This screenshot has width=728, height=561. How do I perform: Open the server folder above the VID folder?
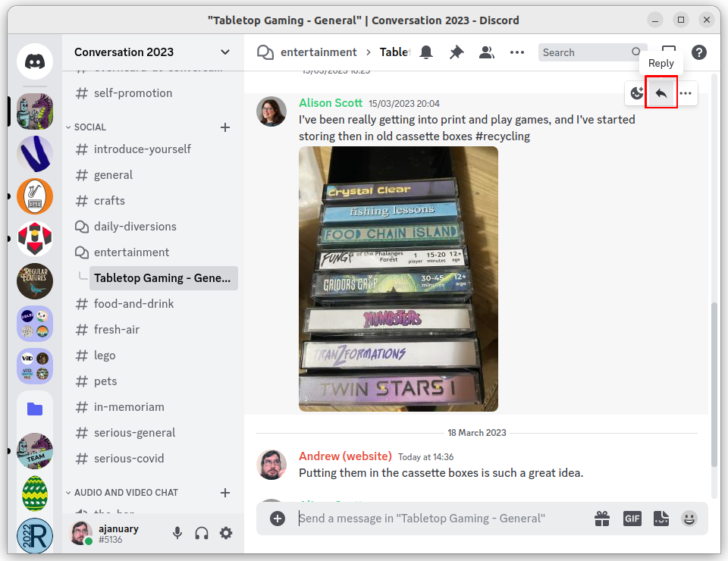click(x=35, y=324)
